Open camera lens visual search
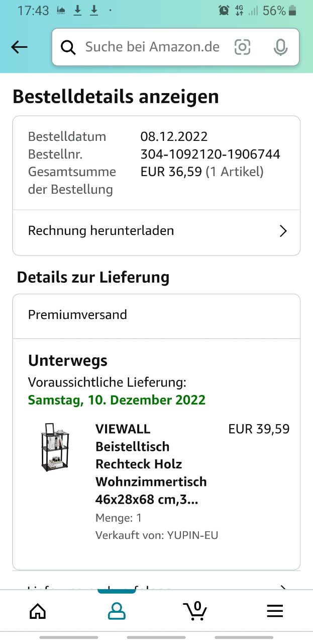Image resolution: width=313 pixels, height=644 pixels. click(242, 47)
